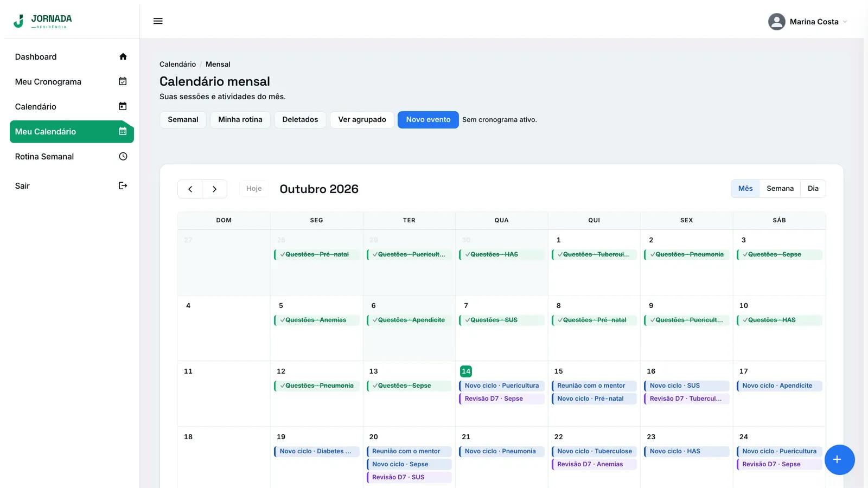The width and height of the screenshot is (868, 488).
Task: Click the floating plus add button
Action: (839, 460)
